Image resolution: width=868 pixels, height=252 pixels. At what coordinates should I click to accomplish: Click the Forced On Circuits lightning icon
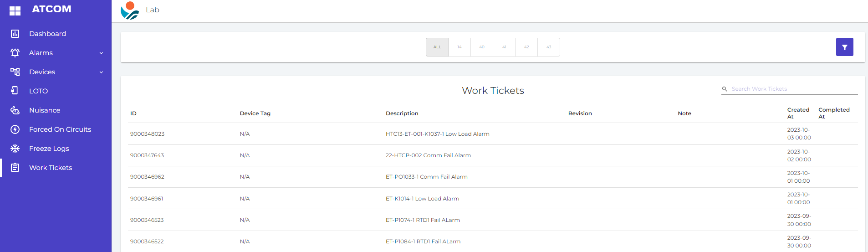(x=15, y=129)
